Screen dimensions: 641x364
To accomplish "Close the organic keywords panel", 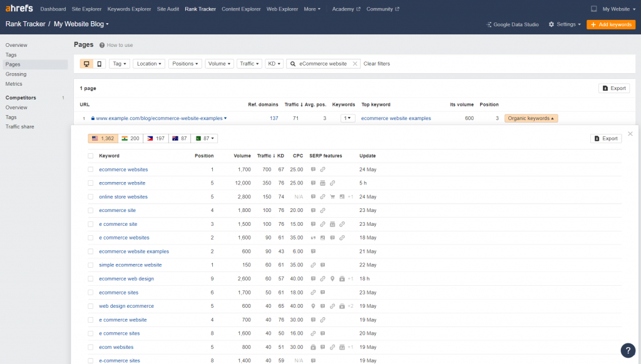I will pos(630,134).
